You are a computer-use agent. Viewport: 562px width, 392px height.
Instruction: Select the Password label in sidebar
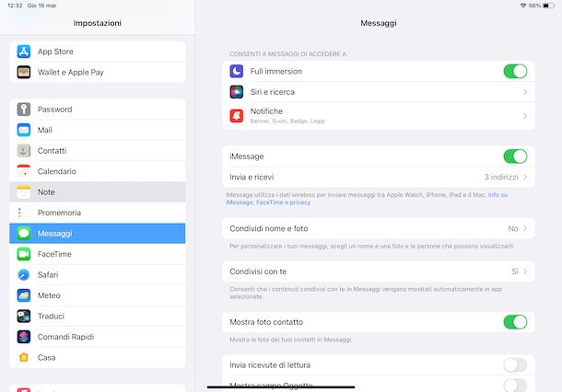pos(55,110)
